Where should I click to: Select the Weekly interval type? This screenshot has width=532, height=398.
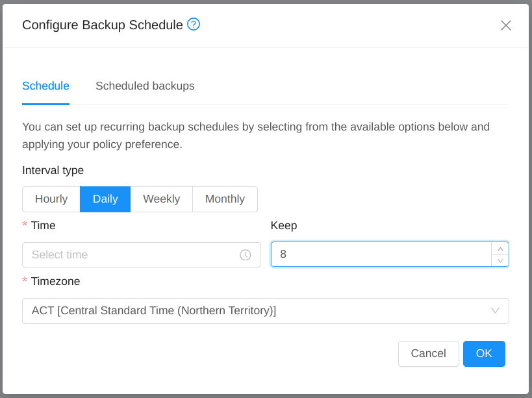tap(161, 199)
